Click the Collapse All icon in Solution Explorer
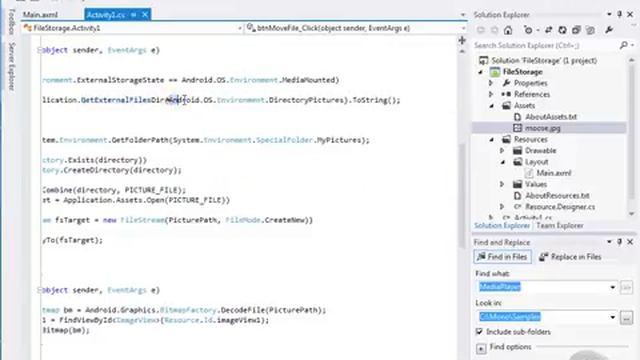 point(576,30)
